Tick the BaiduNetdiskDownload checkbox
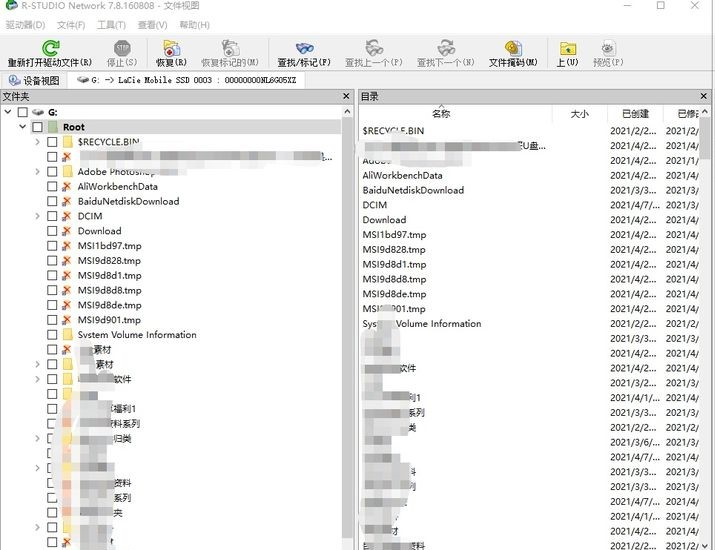This screenshot has height=550, width=715. tap(52, 201)
